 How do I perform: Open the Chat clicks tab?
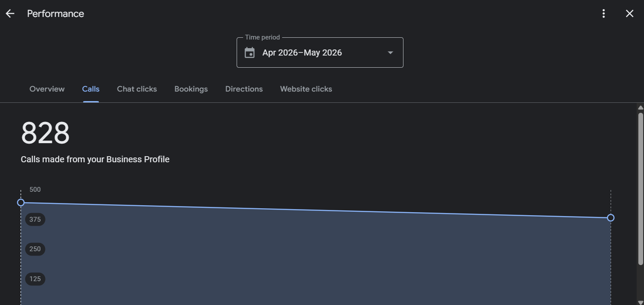tap(137, 89)
